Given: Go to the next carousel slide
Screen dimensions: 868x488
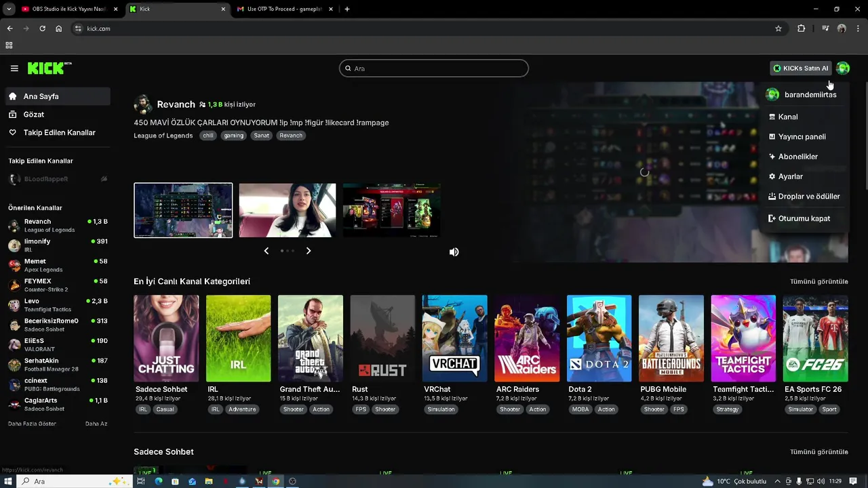Looking at the screenshot, I should [x=309, y=251].
